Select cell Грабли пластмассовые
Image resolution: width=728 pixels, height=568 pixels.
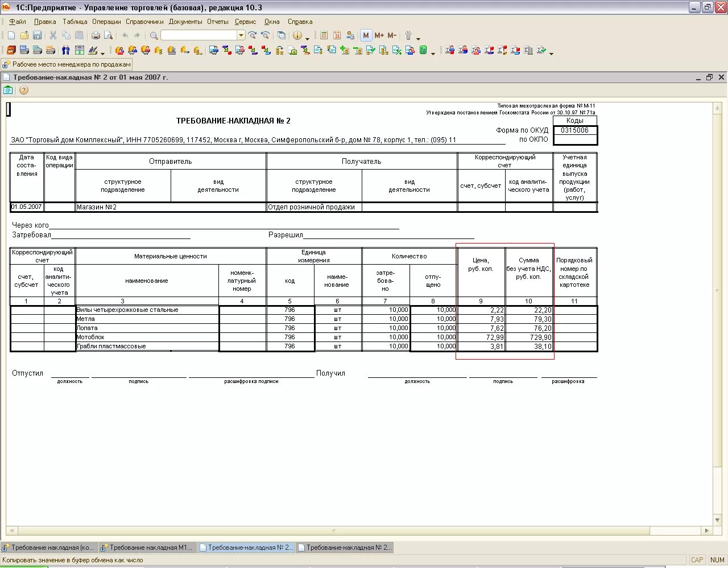(147, 347)
